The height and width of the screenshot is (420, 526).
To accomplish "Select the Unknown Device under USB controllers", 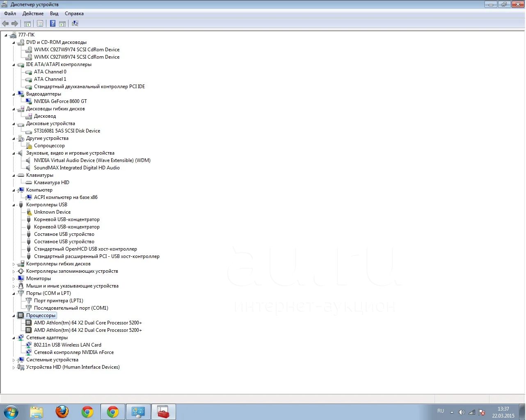I will (x=52, y=212).
